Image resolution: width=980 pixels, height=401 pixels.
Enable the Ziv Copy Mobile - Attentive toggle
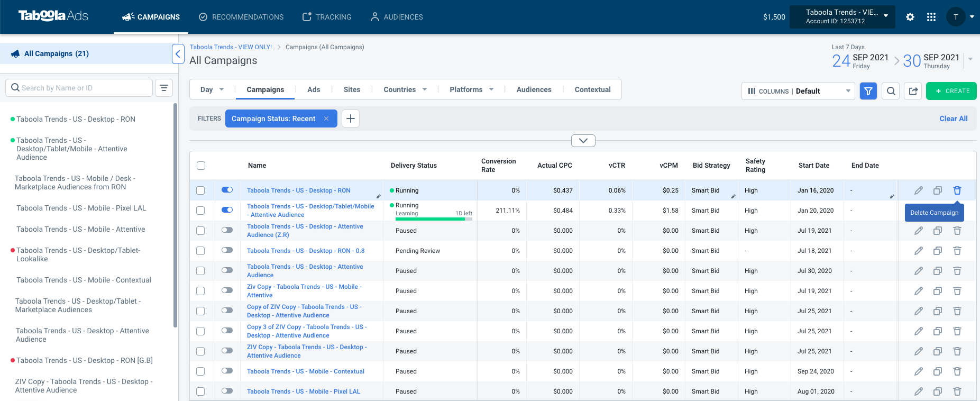[227, 290]
